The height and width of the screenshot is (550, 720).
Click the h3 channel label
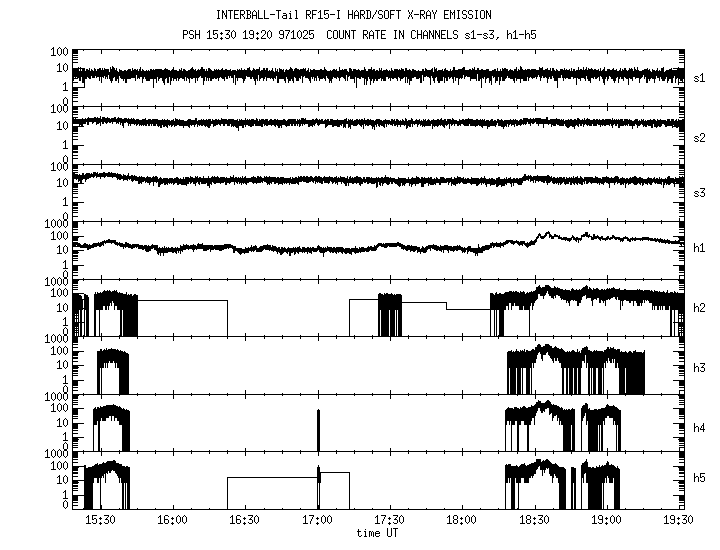point(700,367)
